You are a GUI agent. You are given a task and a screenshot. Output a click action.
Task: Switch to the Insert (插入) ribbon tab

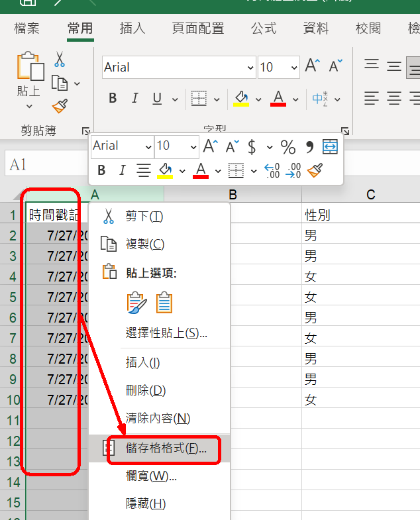pos(133,28)
